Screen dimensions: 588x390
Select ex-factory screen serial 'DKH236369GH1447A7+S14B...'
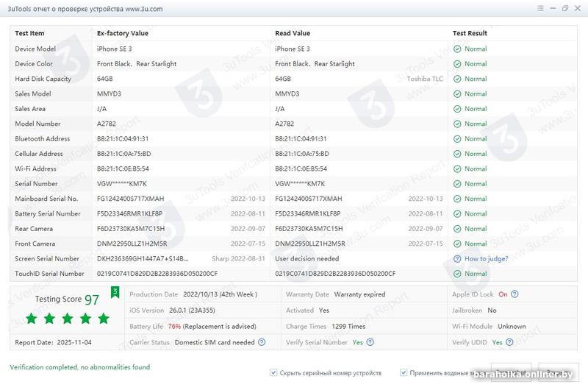(143, 258)
